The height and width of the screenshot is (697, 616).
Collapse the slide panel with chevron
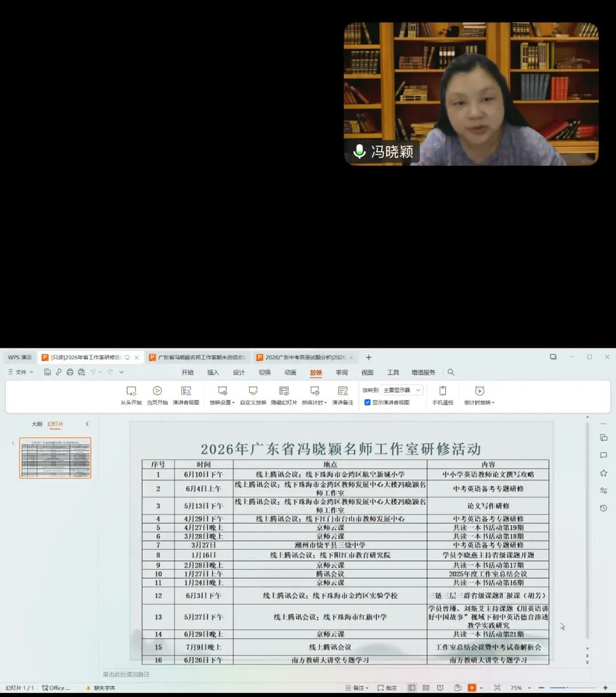87,424
